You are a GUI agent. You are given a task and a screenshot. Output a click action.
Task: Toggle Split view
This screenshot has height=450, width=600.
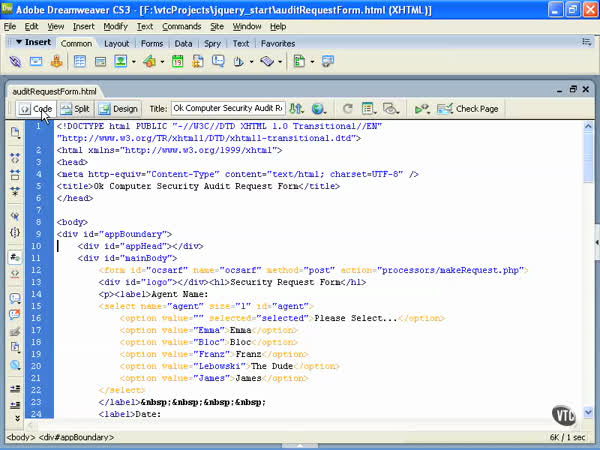[x=74, y=108]
